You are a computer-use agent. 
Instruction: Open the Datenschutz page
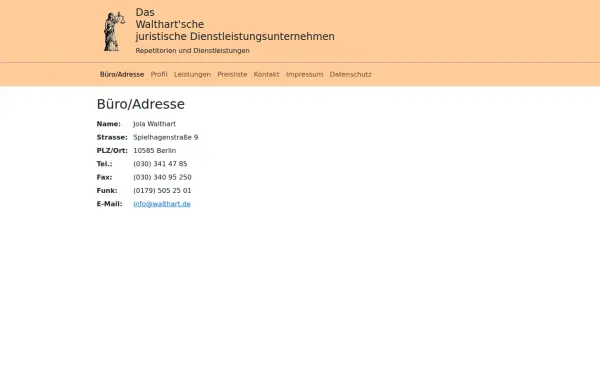tap(351, 74)
